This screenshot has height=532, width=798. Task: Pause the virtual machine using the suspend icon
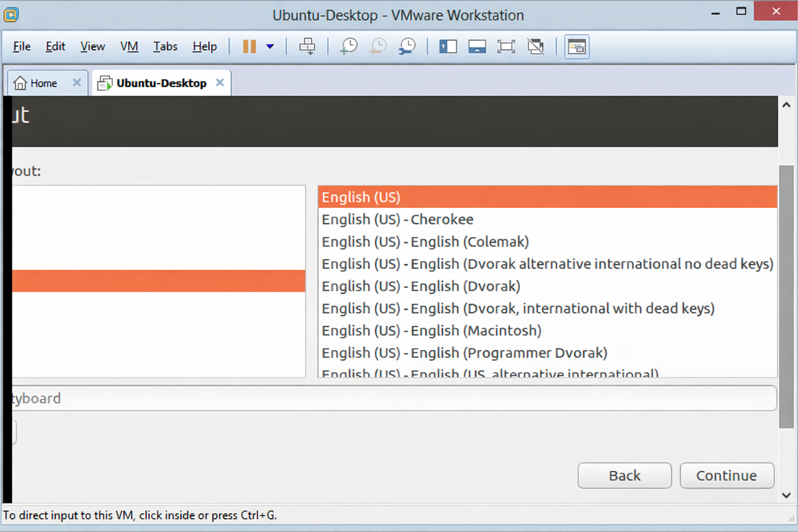click(x=249, y=47)
